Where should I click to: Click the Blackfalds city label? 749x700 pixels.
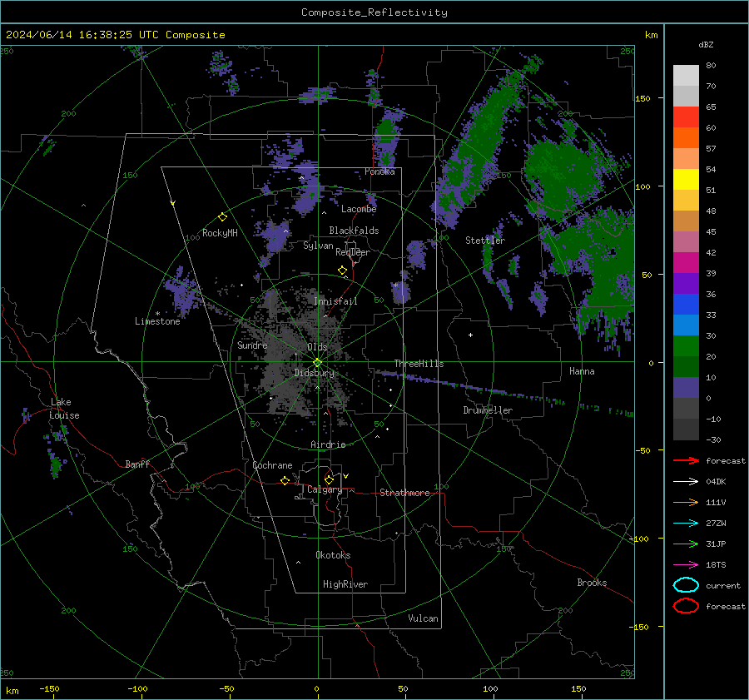[x=354, y=231]
